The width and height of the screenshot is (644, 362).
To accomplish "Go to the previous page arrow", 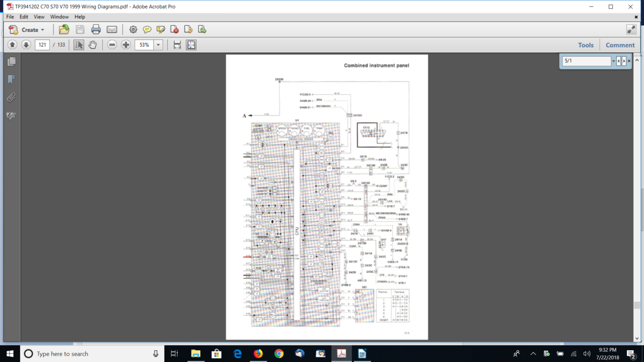I will tap(12, 45).
